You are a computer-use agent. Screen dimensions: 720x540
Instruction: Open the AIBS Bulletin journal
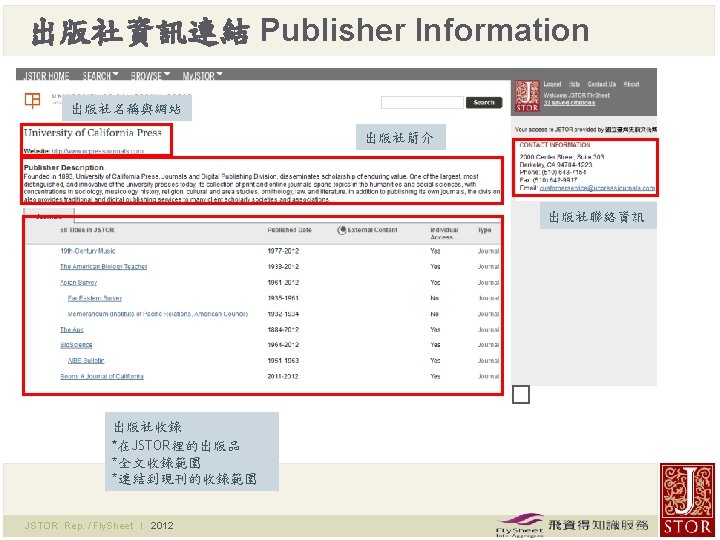pyautogui.click(x=86, y=360)
